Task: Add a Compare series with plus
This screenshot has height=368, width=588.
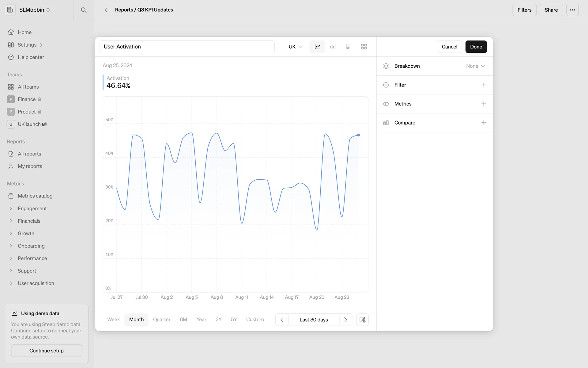Action: [484, 123]
